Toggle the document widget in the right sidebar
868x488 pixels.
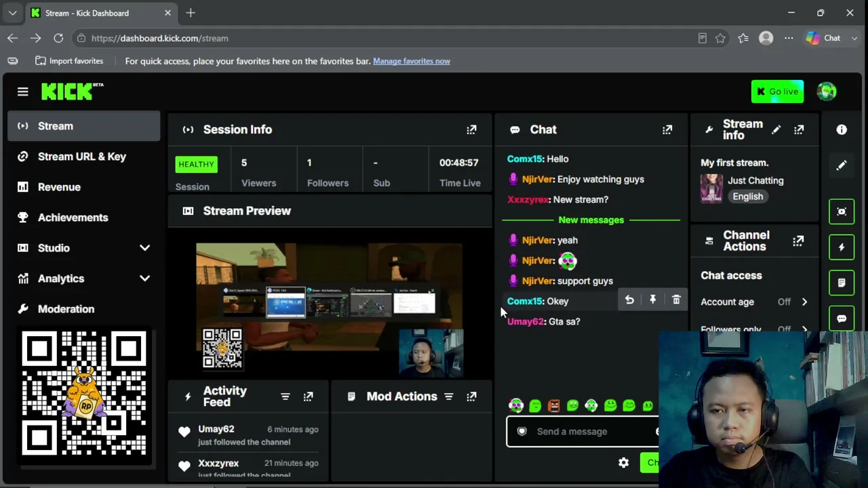(842, 283)
